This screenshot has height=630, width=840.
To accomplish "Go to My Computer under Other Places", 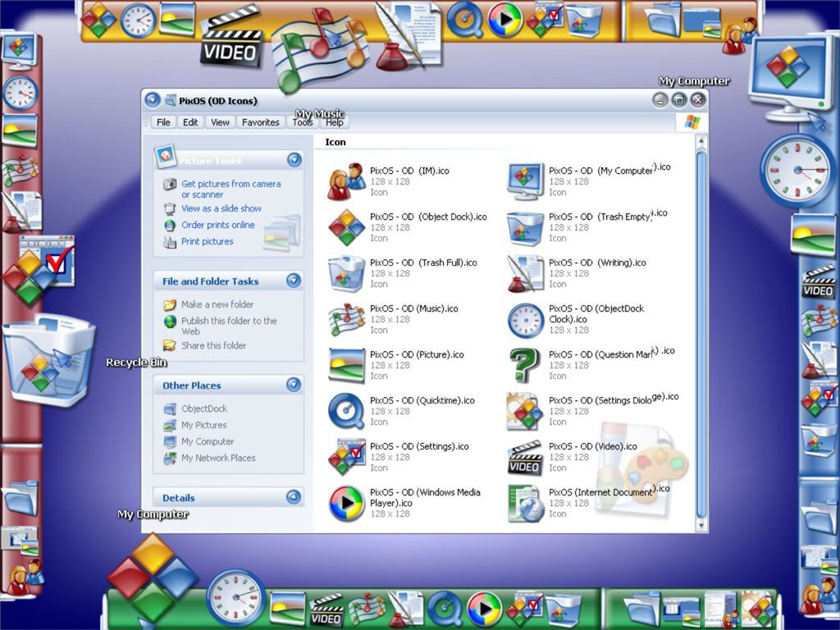I will coord(208,442).
